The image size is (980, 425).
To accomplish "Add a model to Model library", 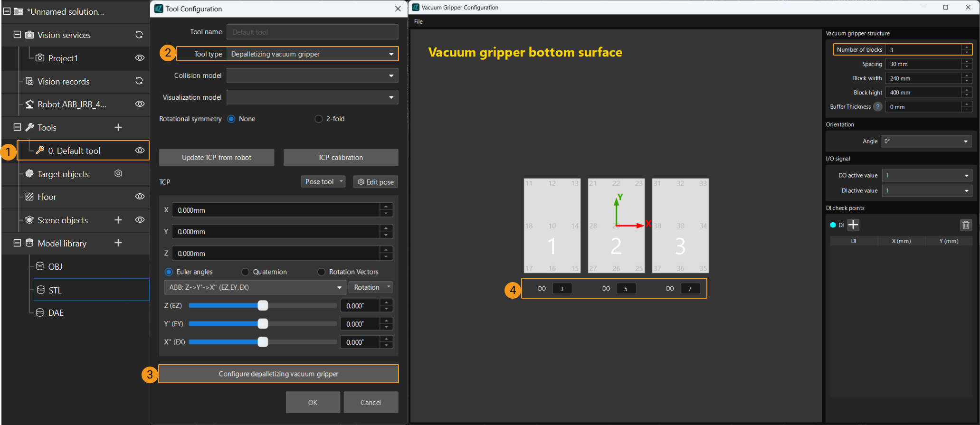I will (118, 243).
